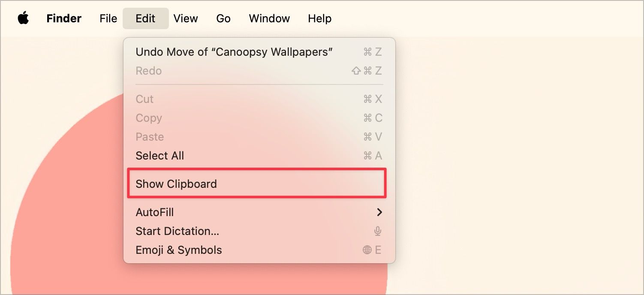644x295 pixels.
Task: Select the Start Dictation… label
Action: click(177, 231)
